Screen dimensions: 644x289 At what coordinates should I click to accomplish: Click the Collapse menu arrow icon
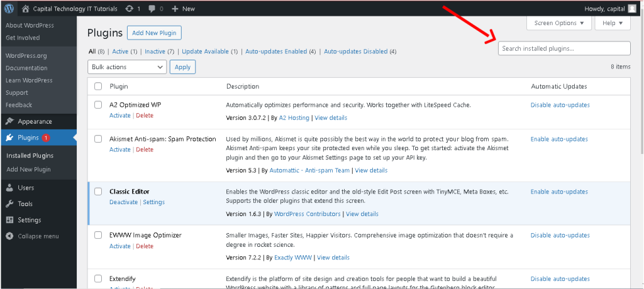(x=9, y=236)
